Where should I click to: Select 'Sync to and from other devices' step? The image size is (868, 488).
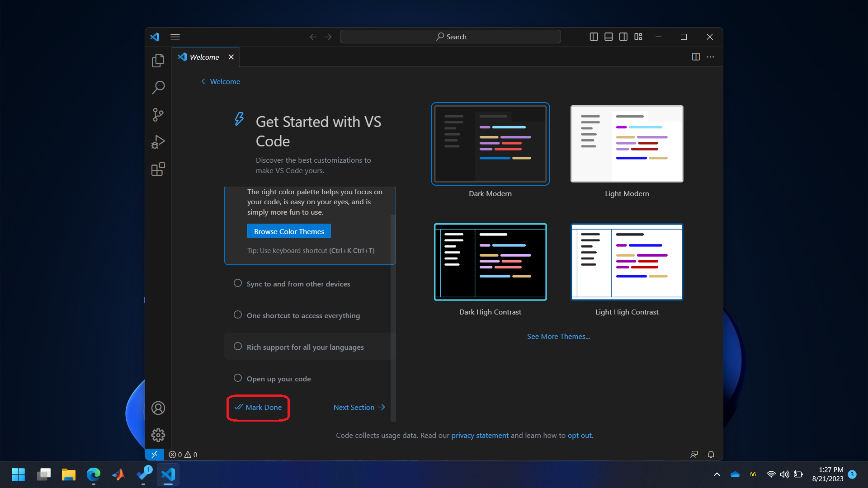298,284
